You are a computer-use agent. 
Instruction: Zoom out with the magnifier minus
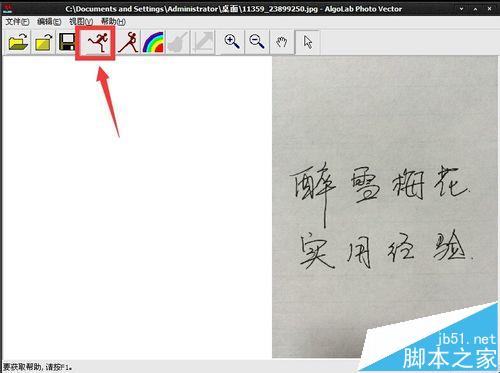257,42
